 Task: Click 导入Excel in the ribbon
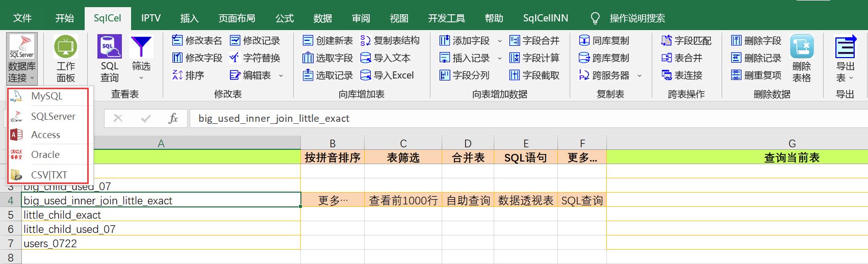click(x=387, y=75)
